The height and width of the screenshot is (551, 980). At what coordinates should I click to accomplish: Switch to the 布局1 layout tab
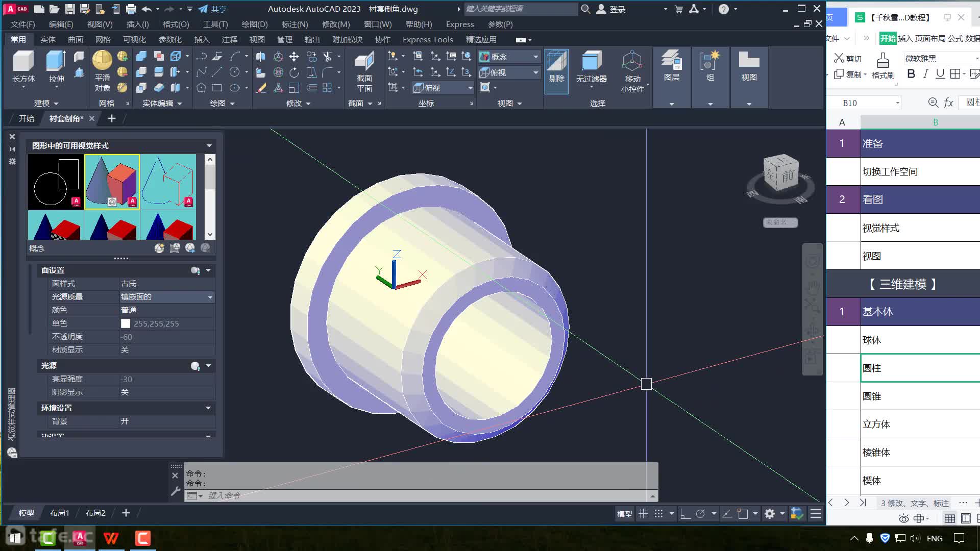[60, 513]
